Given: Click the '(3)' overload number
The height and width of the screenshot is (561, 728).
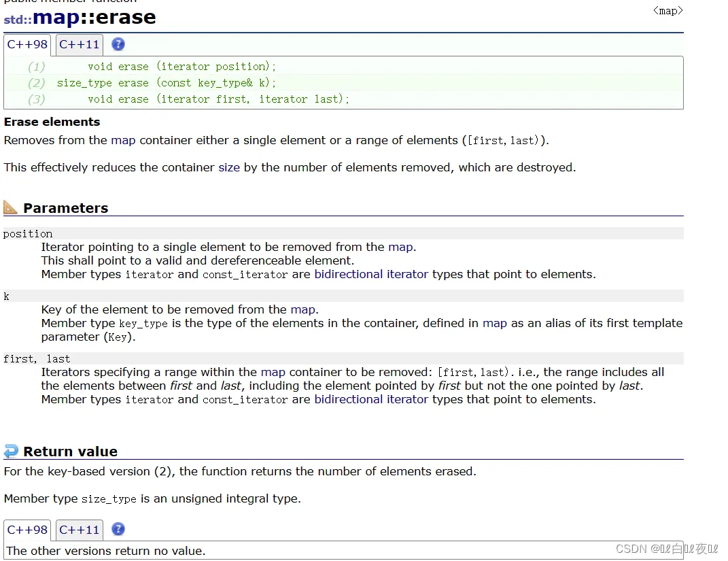Looking at the screenshot, I should 37,99.
